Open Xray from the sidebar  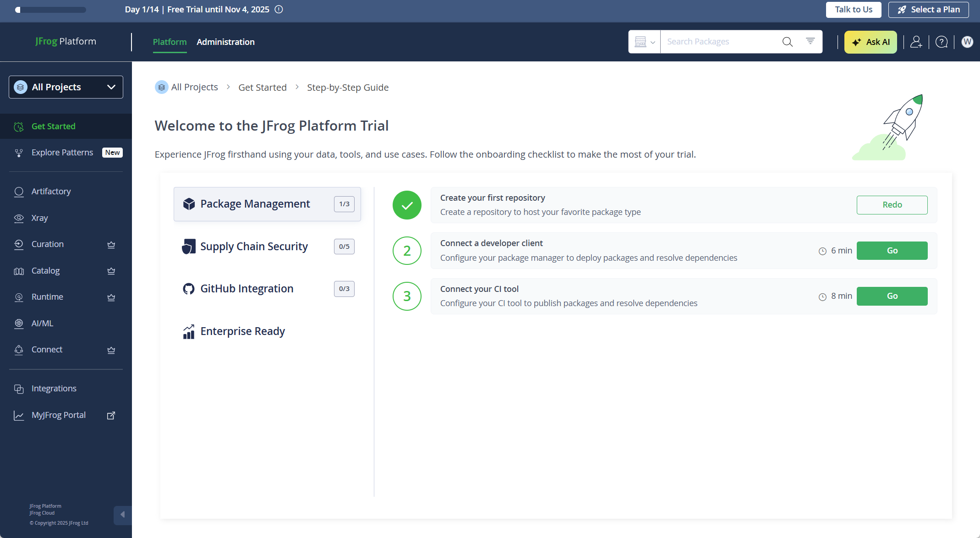(39, 218)
